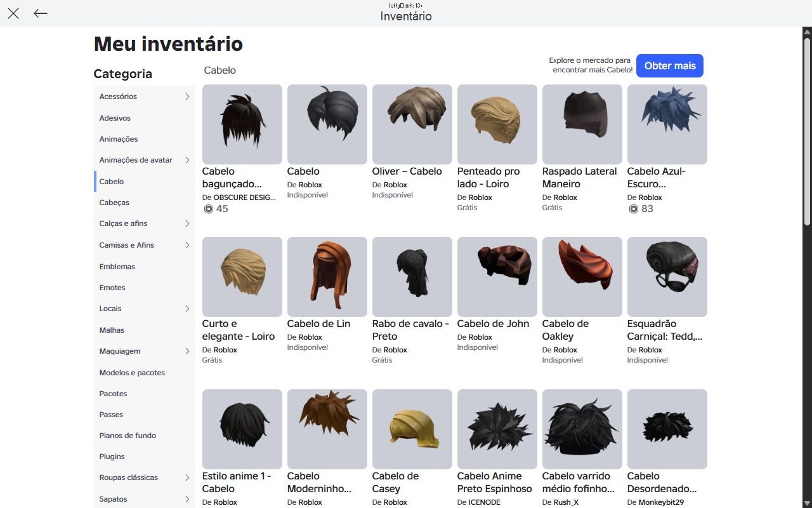Select the Cabelo de Lin thumbnail
This screenshot has width=812, height=508.
coord(327,277)
